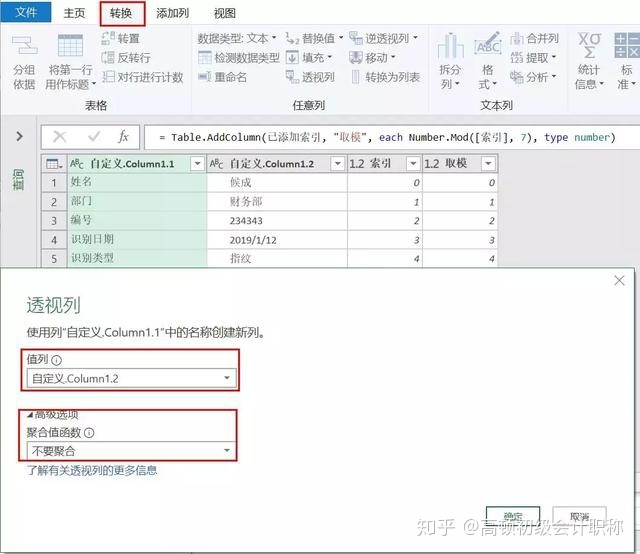Click the 1.2 type icon of 索引
Image resolution: width=640 pixels, height=554 pixels.
tap(356, 164)
